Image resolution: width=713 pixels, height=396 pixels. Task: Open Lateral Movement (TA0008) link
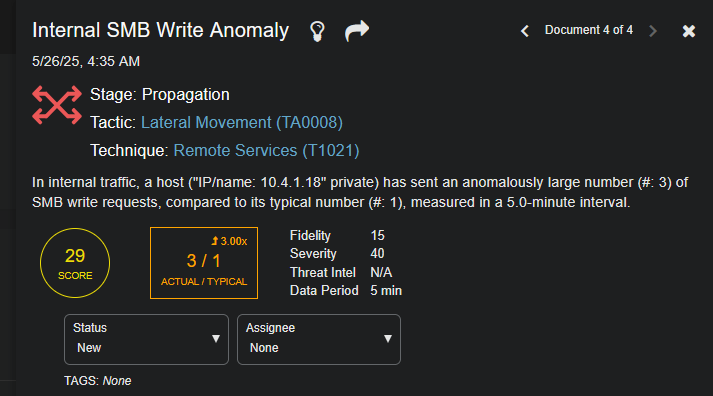[x=242, y=122]
